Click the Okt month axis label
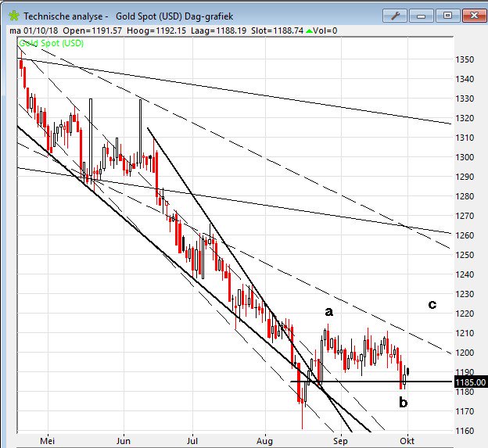Viewport: 488px width, 448px height. (407, 441)
